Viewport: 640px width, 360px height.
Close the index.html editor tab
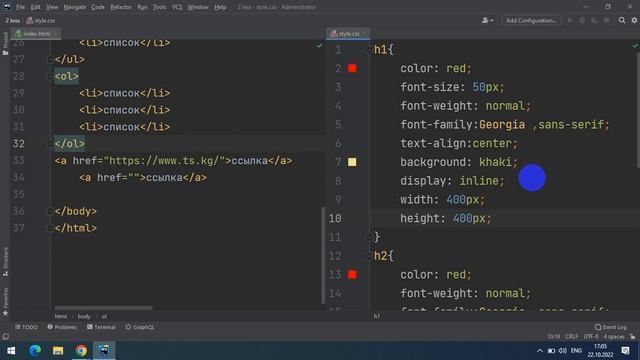pyautogui.click(x=56, y=33)
